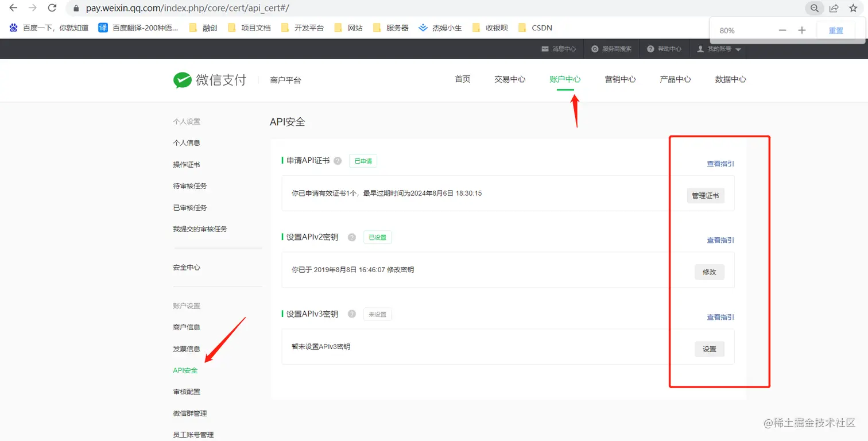The height and width of the screenshot is (441, 868).
Task: Open the 杰姆小生 bookmark
Action: coord(440,28)
